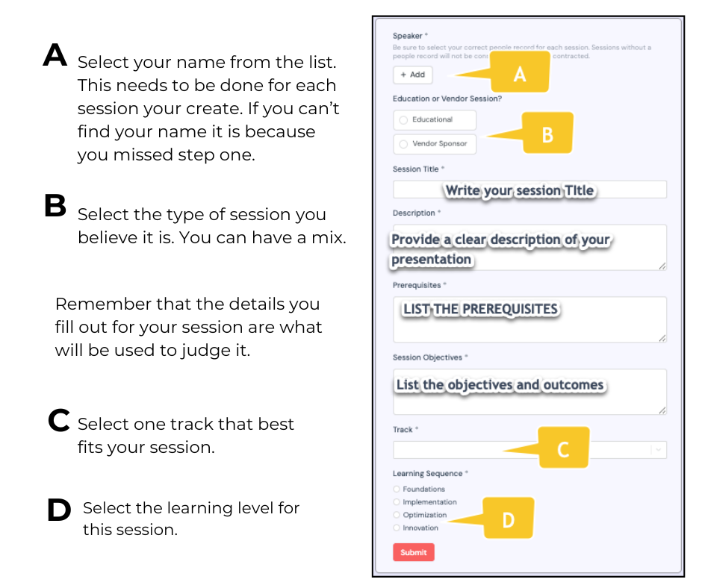Select the Vendor Sponsor radio button
702x588 pixels.
click(404, 144)
